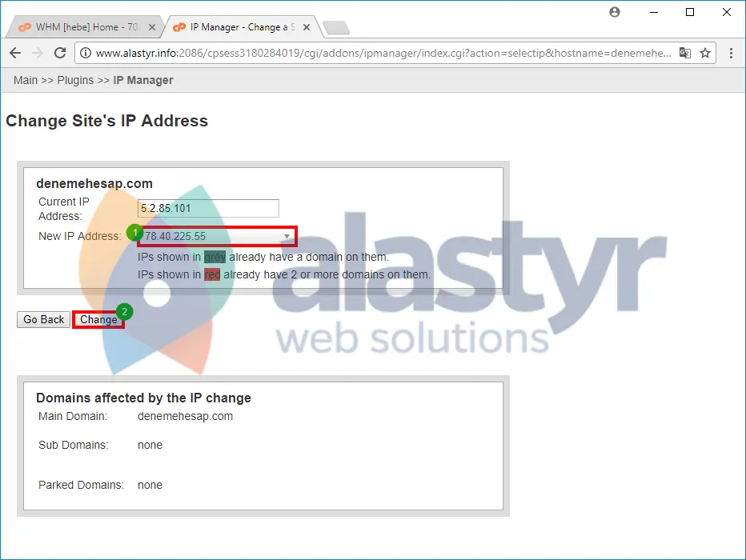Viewport: 746px width, 560px height.
Task: Open the Chrome three-dot menu
Action: click(731, 53)
